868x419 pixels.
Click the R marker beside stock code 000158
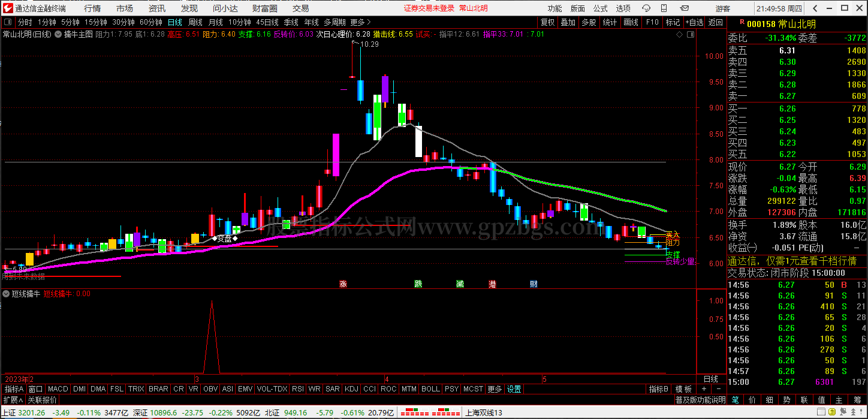(x=742, y=22)
